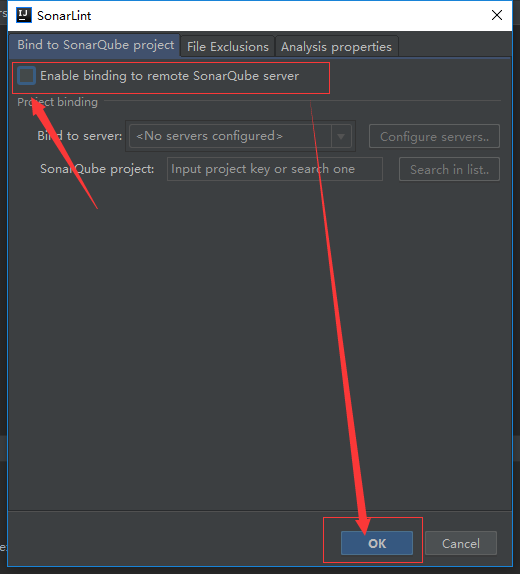The width and height of the screenshot is (520, 574).
Task: Click the 'Bind to server:' label
Action: pos(79,136)
